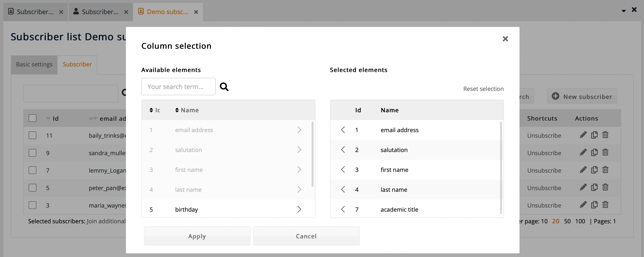The width and height of the screenshot is (644, 257).
Task: Edit subscriber 5 with pencil icon
Action: pos(583,188)
